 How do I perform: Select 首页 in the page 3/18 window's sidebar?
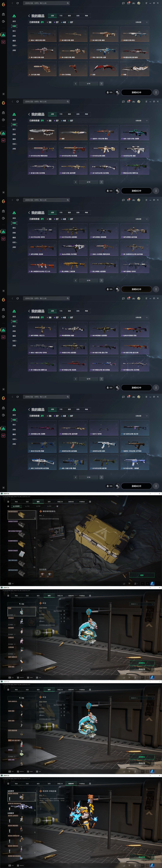click(14, 21)
